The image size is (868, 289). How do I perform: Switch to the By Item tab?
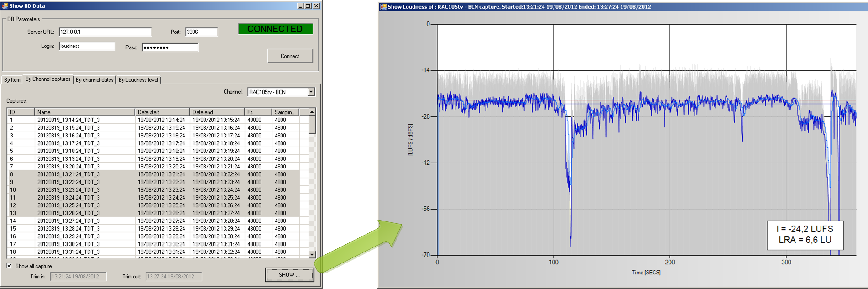click(x=12, y=80)
